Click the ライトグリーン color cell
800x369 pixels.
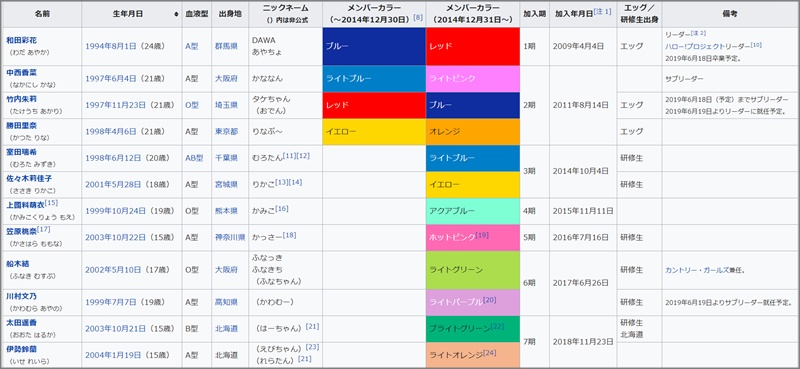pyautogui.click(x=472, y=270)
